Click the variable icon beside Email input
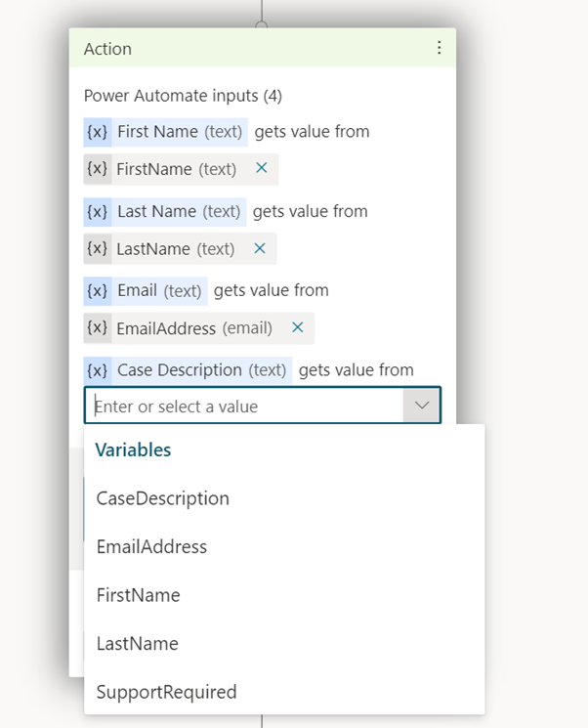The image size is (588, 728). click(98, 291)
